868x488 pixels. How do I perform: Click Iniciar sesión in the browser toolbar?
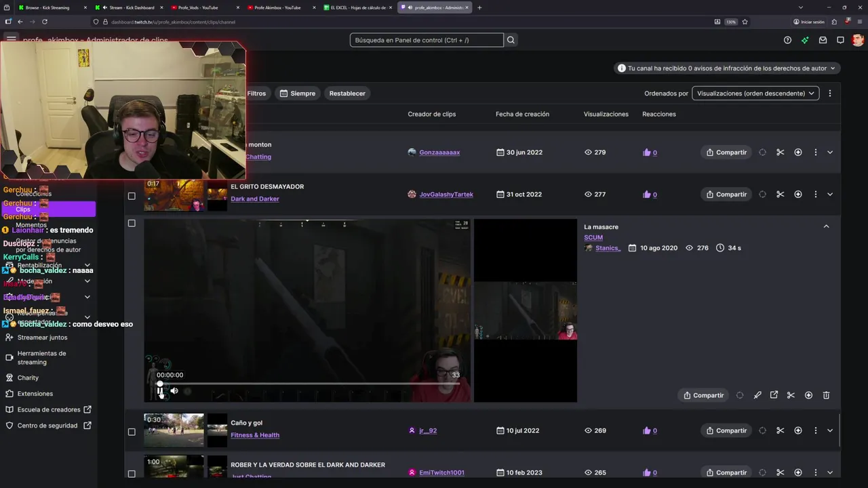point(809,22)
